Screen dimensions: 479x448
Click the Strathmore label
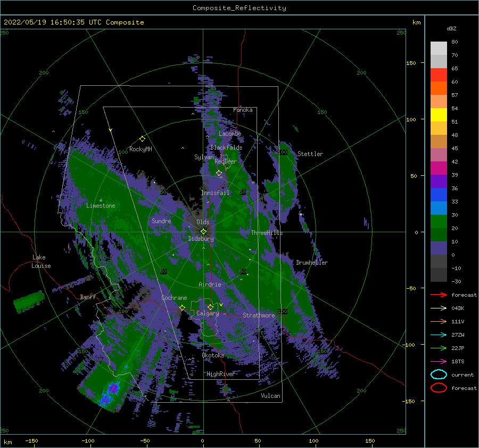pos(259,315)
